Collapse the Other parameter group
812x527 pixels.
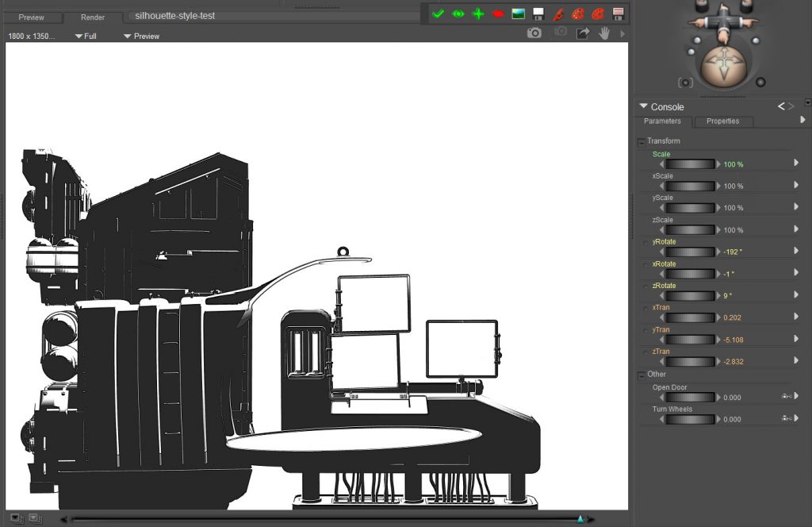(x=642, y=375)
